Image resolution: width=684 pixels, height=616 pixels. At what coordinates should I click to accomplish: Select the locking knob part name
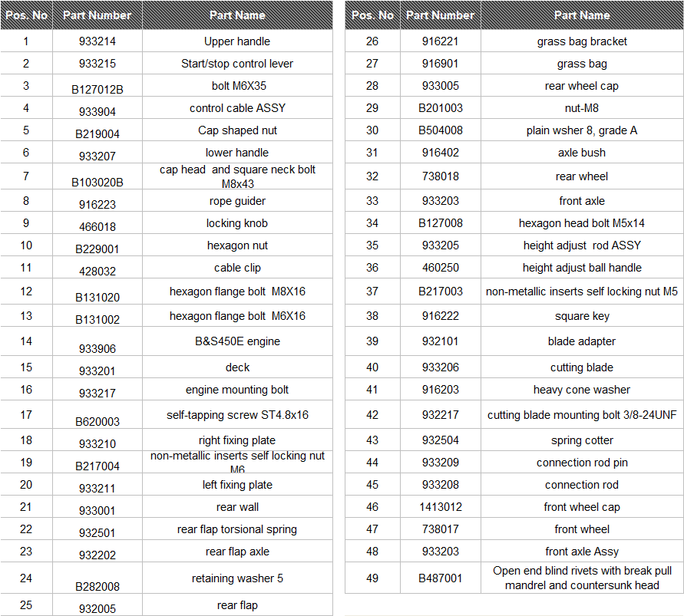coord(237,223)
